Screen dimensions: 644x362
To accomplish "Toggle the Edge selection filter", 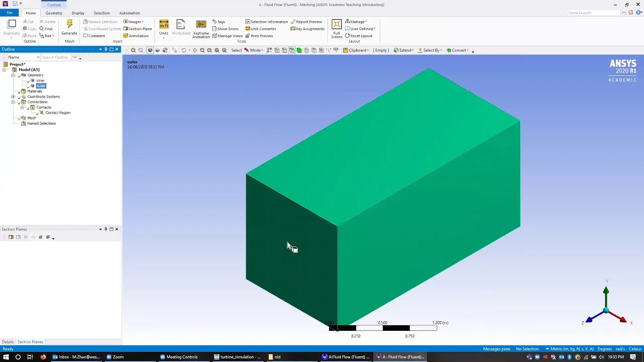I will click(284, 50).
